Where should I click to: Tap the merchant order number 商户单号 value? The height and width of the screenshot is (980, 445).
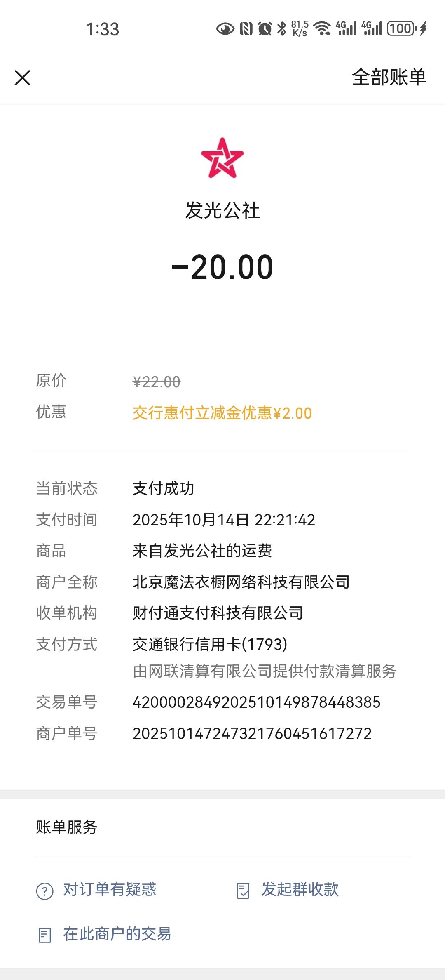click(x=252, y=734)
